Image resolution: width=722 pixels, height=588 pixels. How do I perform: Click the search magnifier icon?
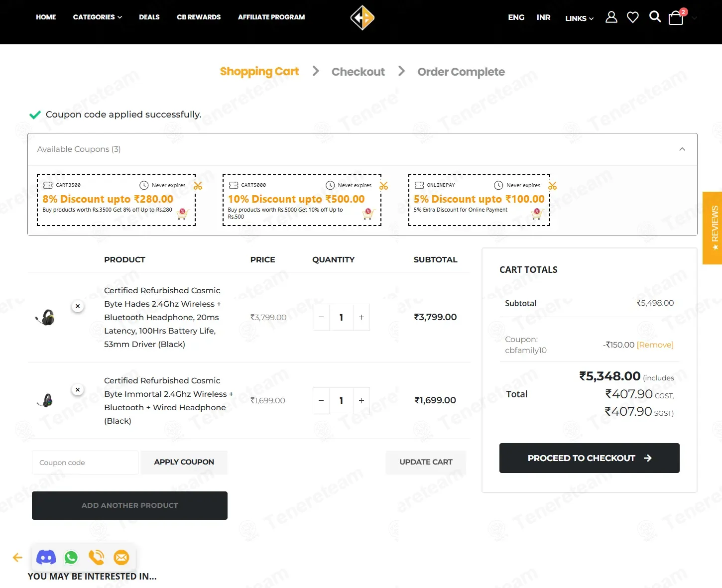[655, 17]
